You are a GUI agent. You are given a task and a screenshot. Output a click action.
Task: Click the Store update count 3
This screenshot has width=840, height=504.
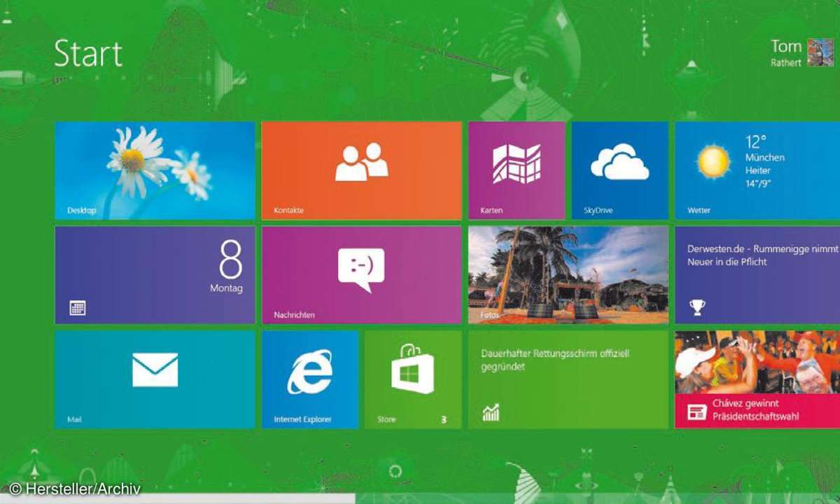pos(443,420)
